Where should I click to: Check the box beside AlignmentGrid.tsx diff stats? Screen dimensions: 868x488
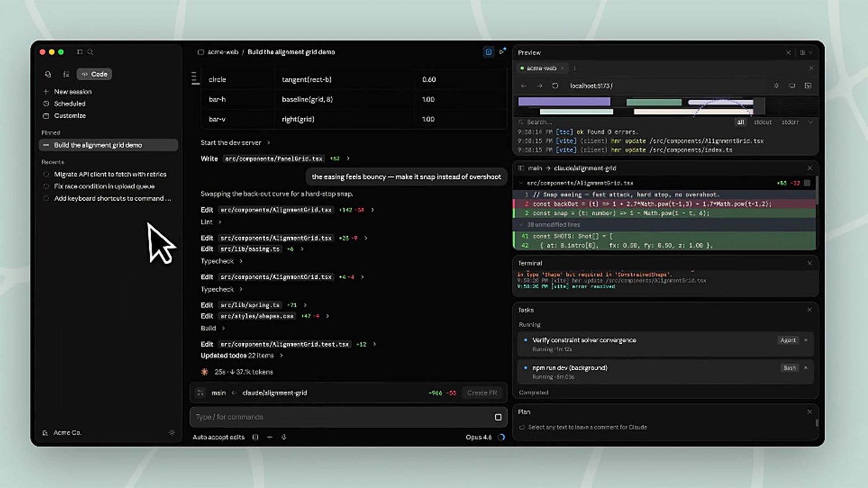(807, 183)
